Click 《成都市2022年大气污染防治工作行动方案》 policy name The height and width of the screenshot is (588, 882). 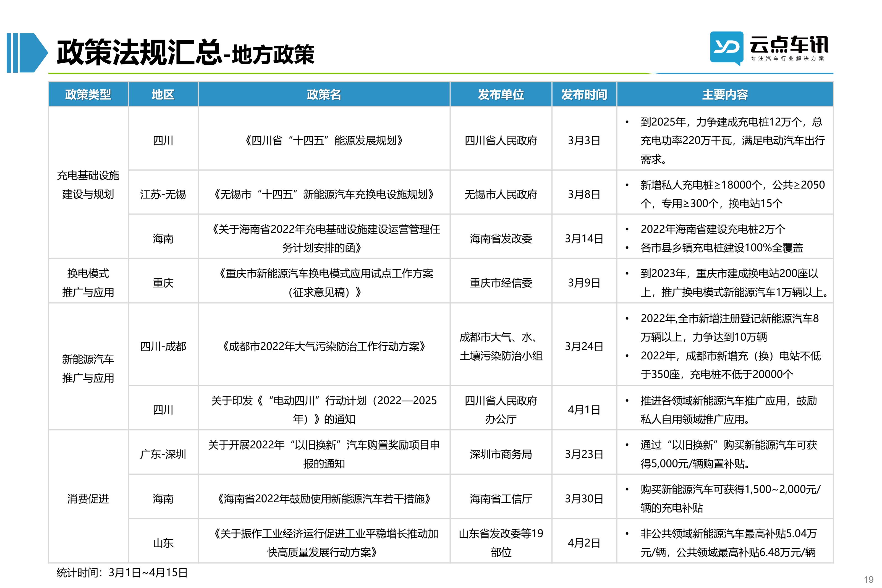[x=324, y=346]
